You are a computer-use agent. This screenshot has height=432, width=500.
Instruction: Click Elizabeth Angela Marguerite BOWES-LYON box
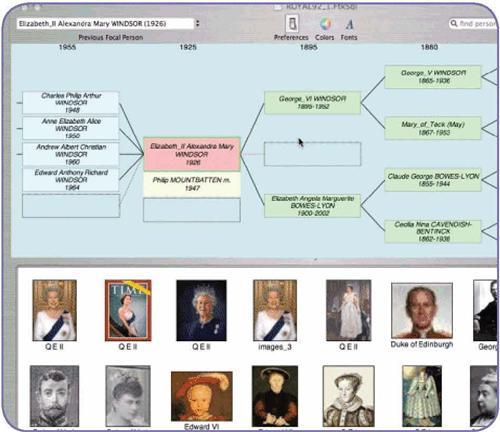[x=312, y=206]
